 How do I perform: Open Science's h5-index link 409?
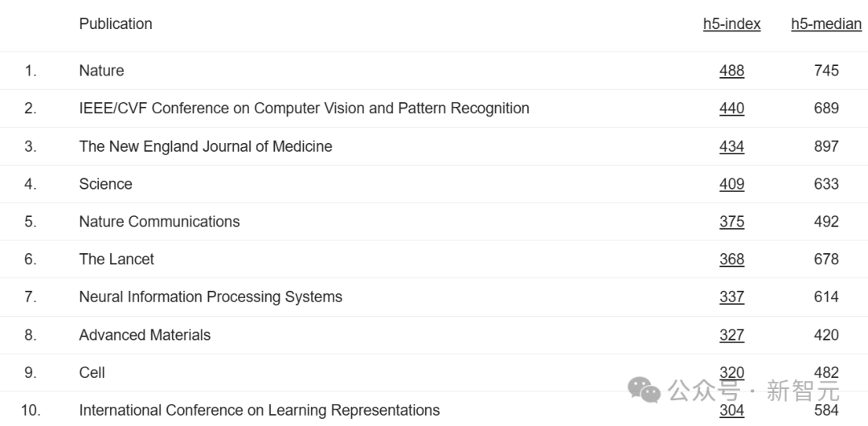[x=732, y=184]
